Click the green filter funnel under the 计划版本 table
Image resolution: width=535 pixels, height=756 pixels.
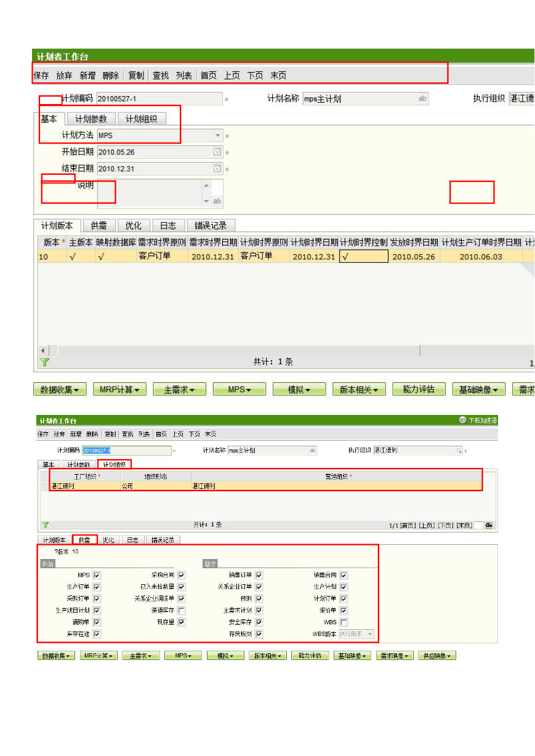point(44,363)
